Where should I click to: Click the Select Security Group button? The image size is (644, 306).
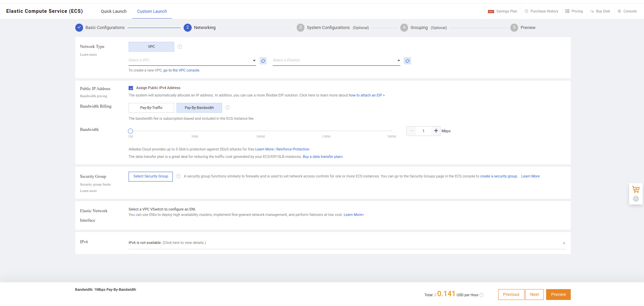151,176
